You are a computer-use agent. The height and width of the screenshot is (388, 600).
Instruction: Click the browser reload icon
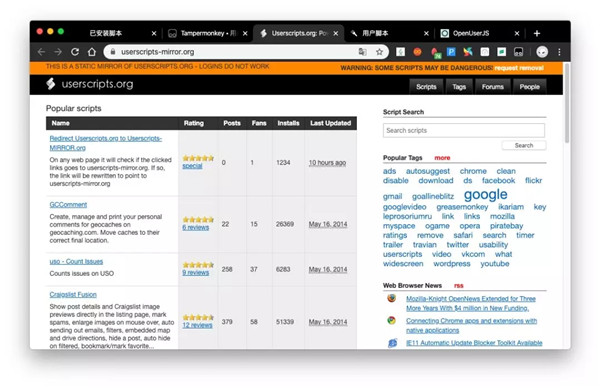pos(75,52)
